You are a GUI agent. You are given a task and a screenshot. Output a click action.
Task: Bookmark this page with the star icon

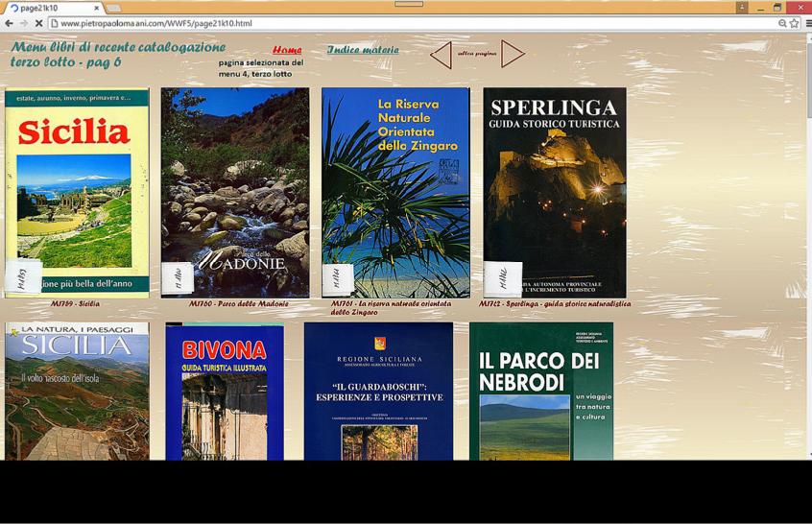pyautogui.click(x=794, y=23)
